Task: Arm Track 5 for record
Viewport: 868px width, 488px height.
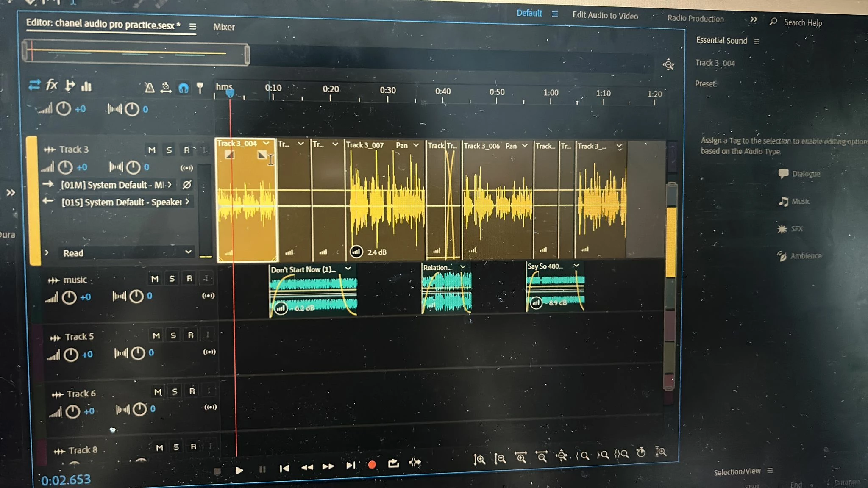Action: coord(191,335)
